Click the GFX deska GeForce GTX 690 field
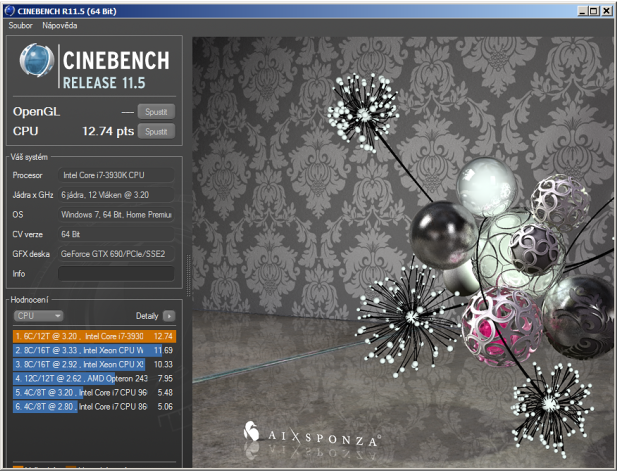Viewport: 620px width, 473px height. tap(116, 254)
